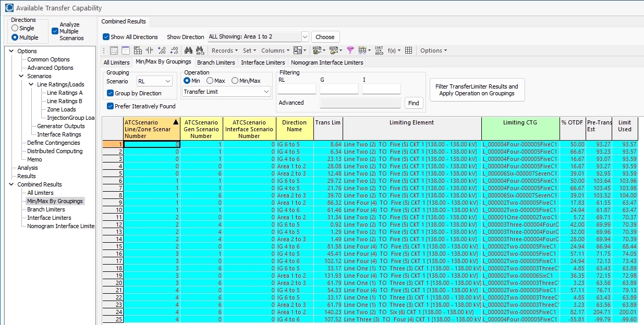Click the decrease decimal places icon
This screenshot has height=325, width=644.
(x=175, y=51)
